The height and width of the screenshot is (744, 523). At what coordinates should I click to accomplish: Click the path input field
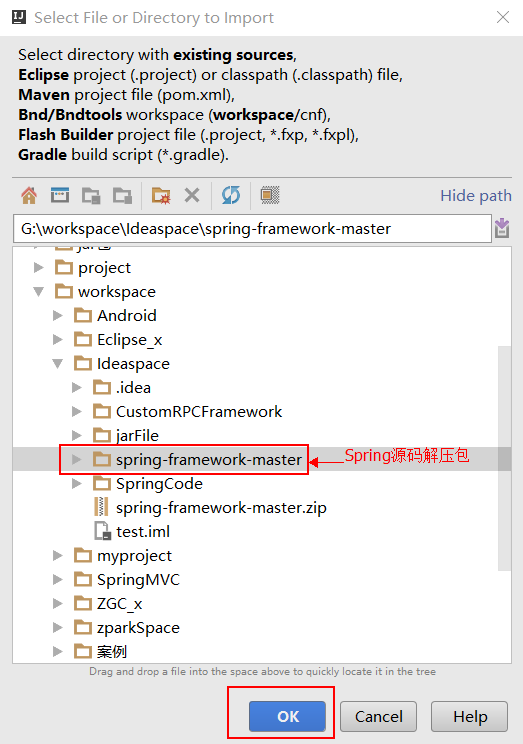(x=252, y=228)
